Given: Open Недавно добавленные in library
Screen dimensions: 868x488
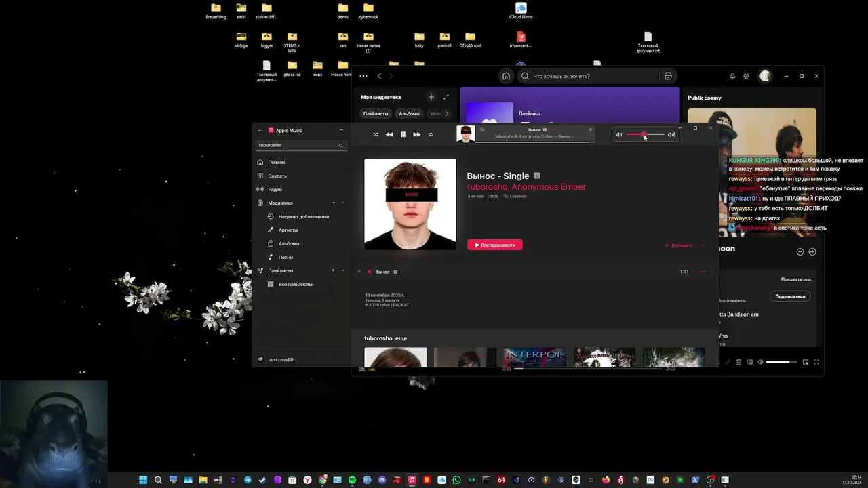Looking at the screenshot, I should point(304,217).
